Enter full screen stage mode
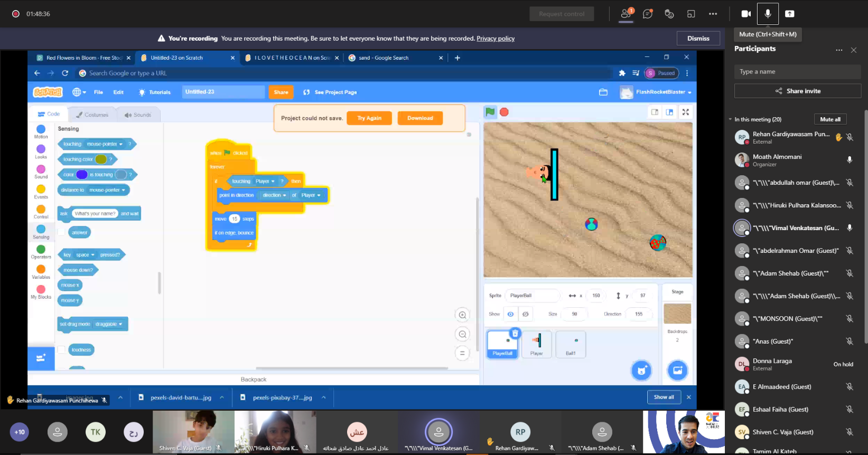Screen dimensions: 868x455 click(x=685, y=112)
